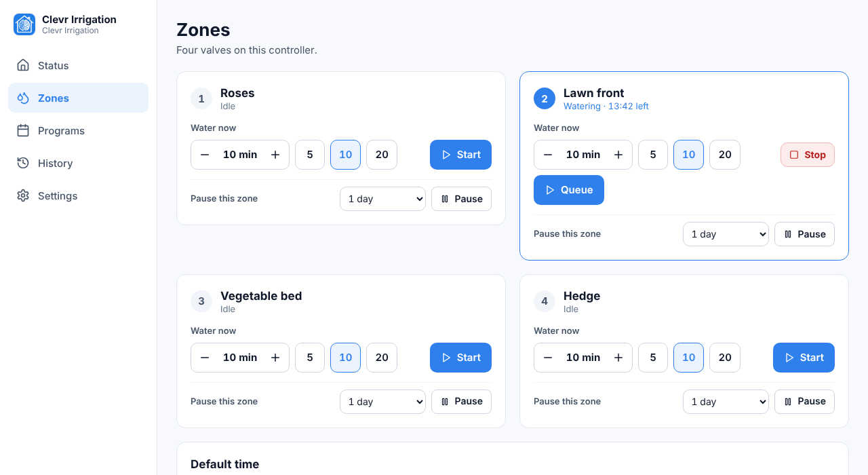Stop watering the Lawn front zone
This screenshot has width=868, height=475.
tap(808, 155)
